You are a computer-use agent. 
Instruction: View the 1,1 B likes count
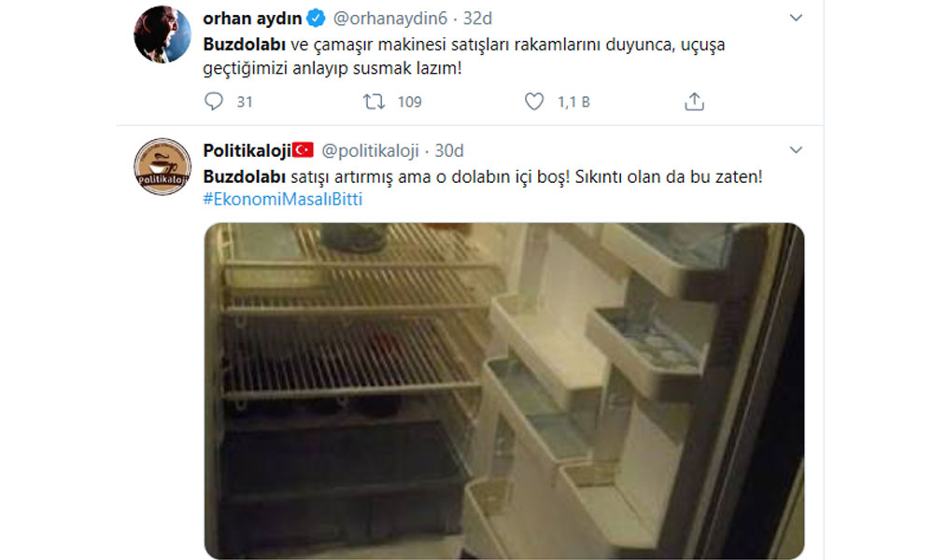pyautogui.click(x=573, y=103)
